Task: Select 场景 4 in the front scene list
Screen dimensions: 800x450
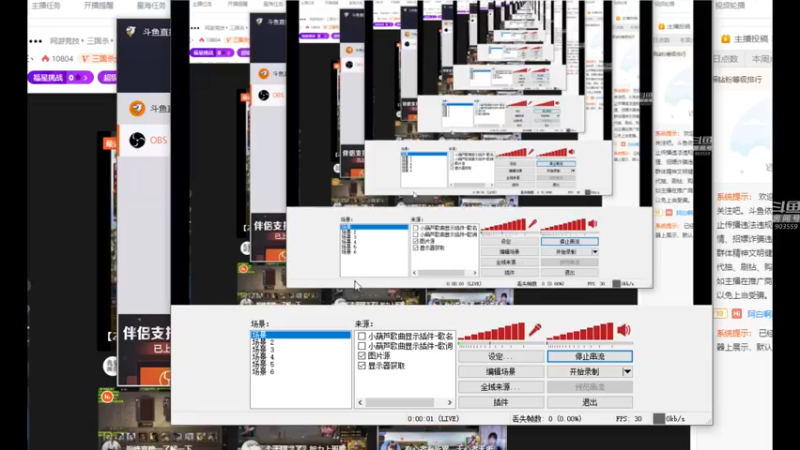Action: (263, 357)
